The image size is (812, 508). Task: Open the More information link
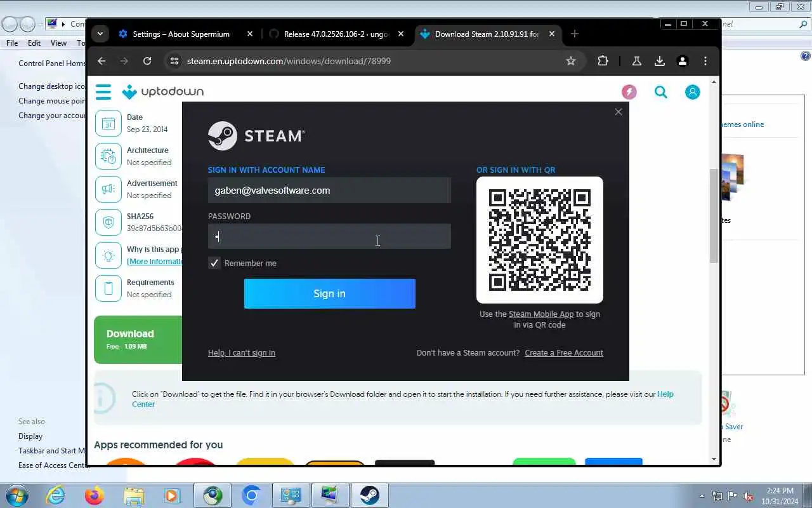pyautogui.click(x=155, y=262)
